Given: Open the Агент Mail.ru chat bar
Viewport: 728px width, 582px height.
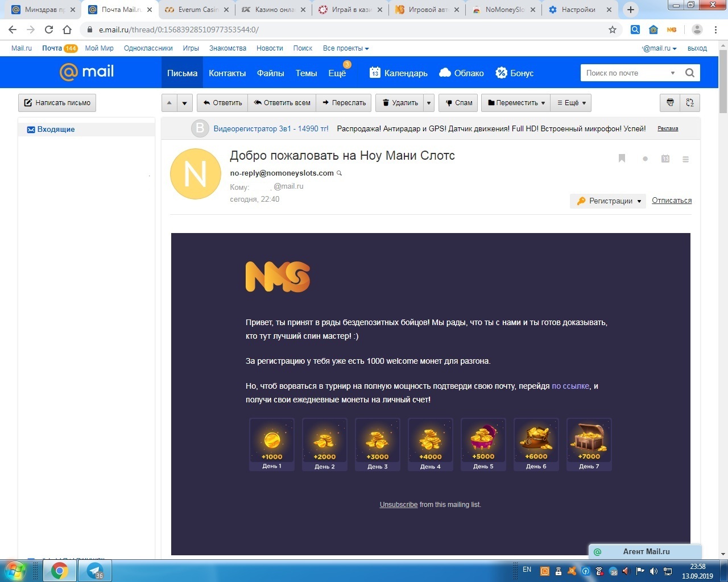Looking at the screenshot, I should pos(646,552).
